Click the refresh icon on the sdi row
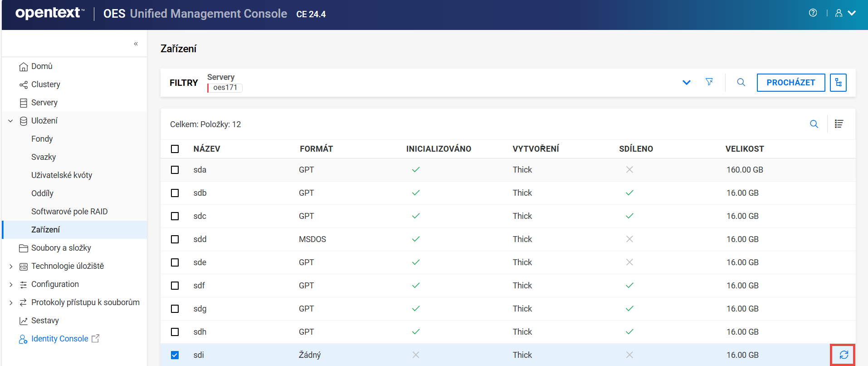The height and width of the screenshot is (366, 868). click(844, 355)
